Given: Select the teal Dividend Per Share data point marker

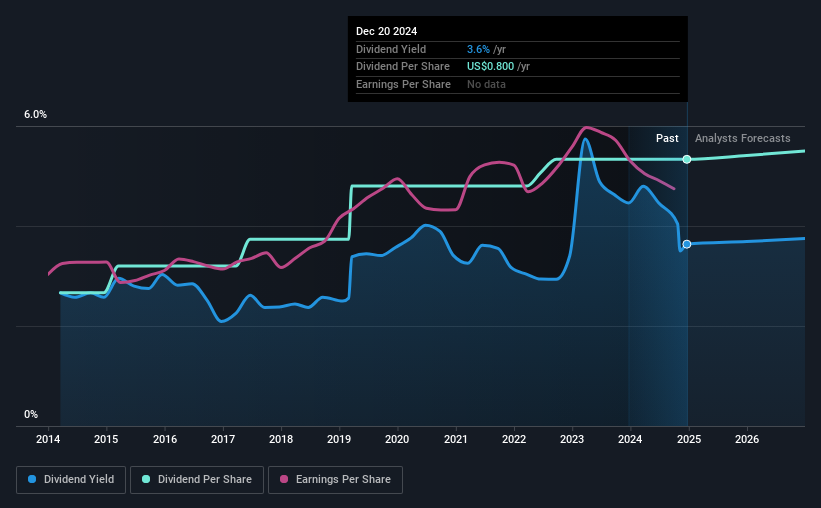Looking at the screenshot, I should click(687, 159).
